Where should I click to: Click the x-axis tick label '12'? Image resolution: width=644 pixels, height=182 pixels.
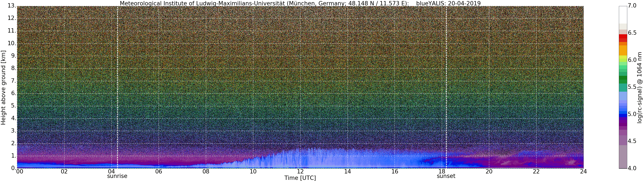[300, 171]
